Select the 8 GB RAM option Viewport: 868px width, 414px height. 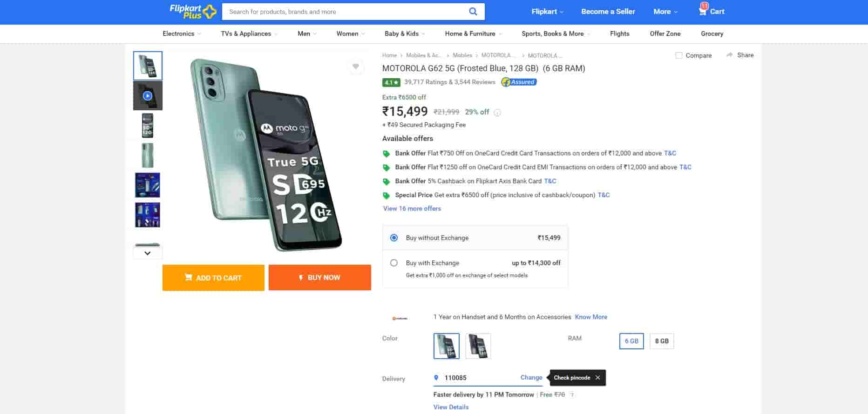click(x=662, y=341)
